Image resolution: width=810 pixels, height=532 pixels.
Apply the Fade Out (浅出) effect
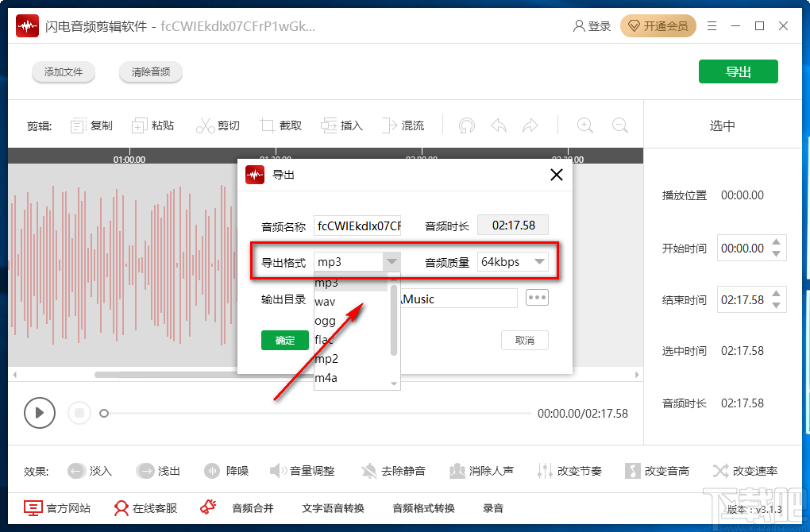[x=158, y=471]
